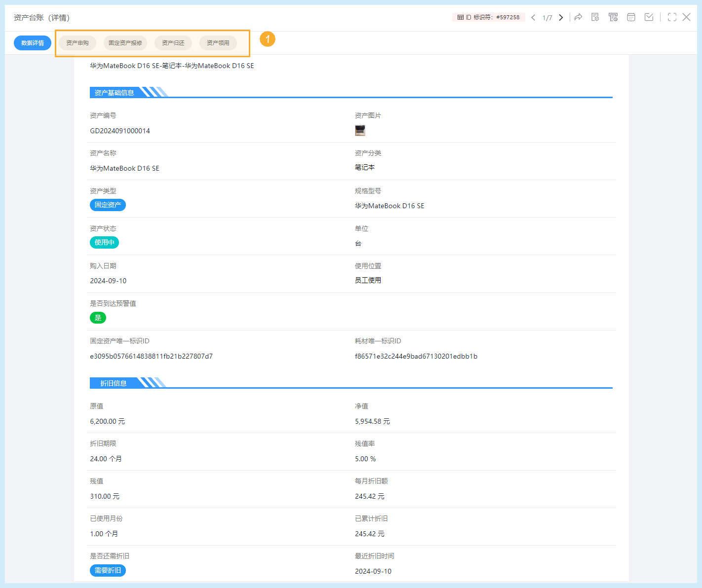Enter fullscreen view of the asset details
The width and height of the screenshot is (702, 588).
[672, 17]
